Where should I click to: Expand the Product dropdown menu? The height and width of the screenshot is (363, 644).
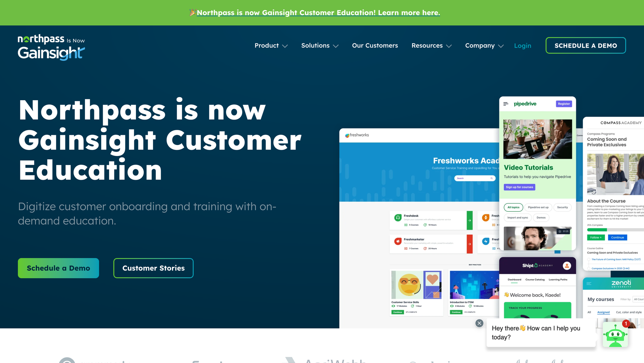271,45
